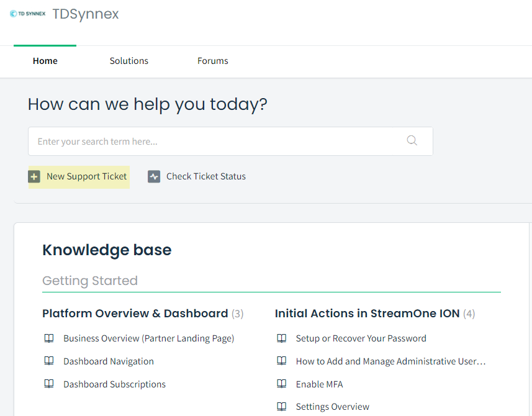Click book icon next to How to Add Administrative Users
This screenshot has width=532, height=416.
point(282,361)
